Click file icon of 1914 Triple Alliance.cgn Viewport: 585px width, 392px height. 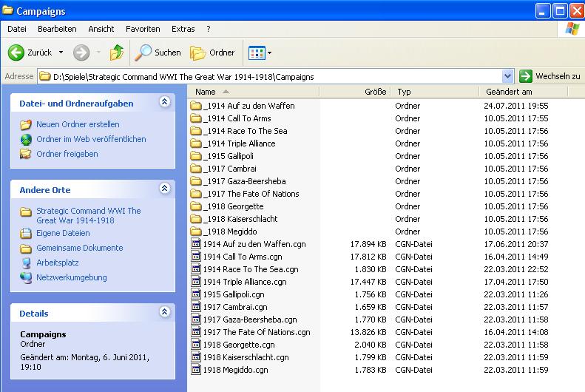(196, 282)
